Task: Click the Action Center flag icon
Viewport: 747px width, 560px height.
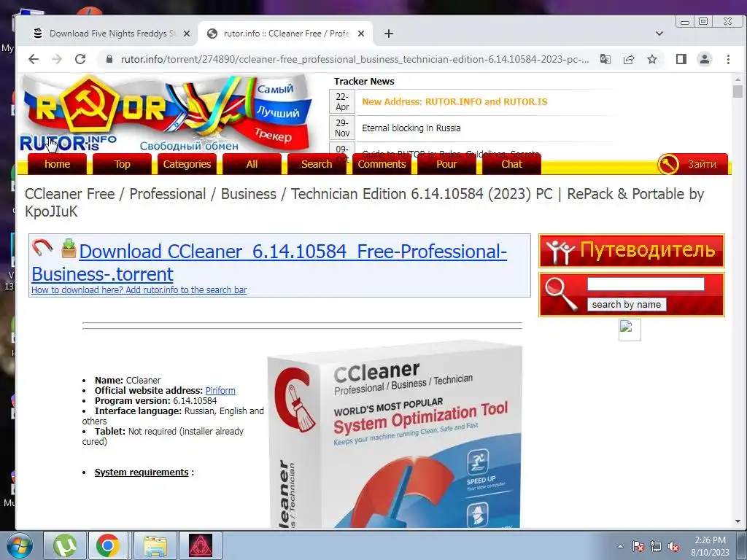Action: click(x=638, y=546)
